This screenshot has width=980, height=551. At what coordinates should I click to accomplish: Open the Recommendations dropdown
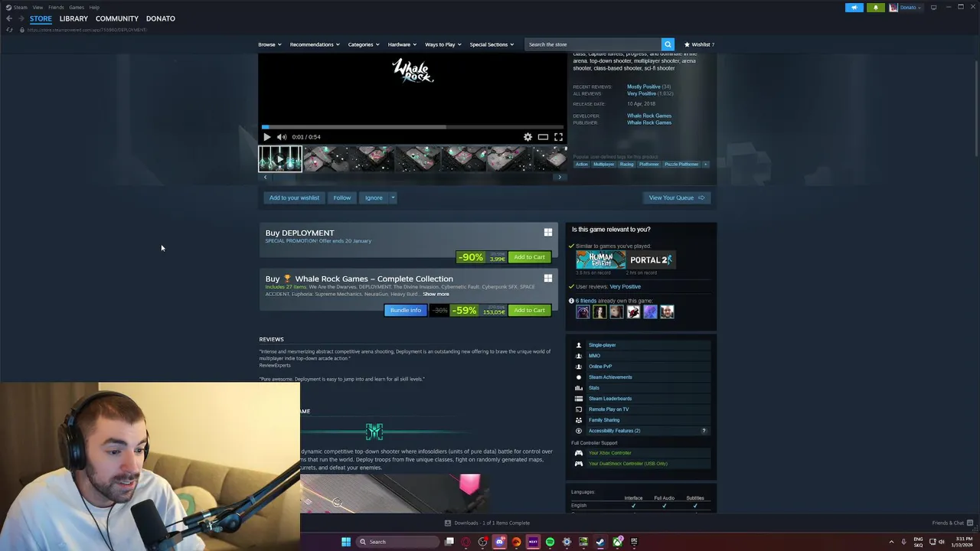pos(315,44)
